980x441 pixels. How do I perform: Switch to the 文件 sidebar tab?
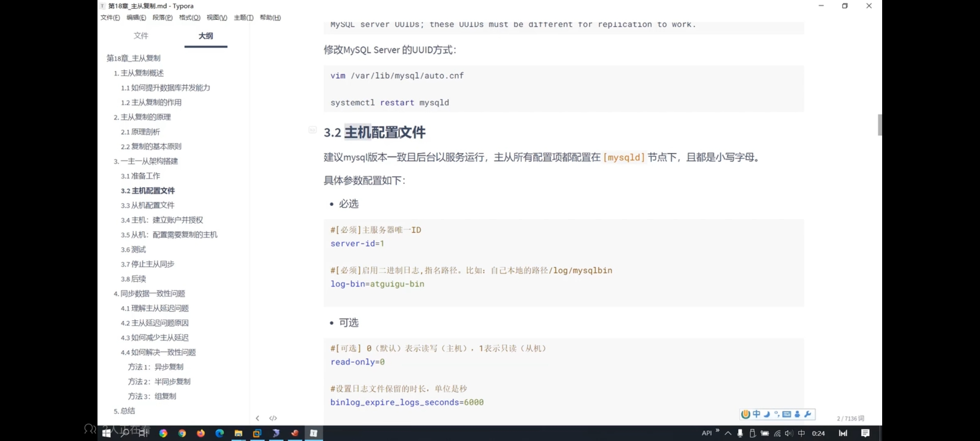click(141, 36)
